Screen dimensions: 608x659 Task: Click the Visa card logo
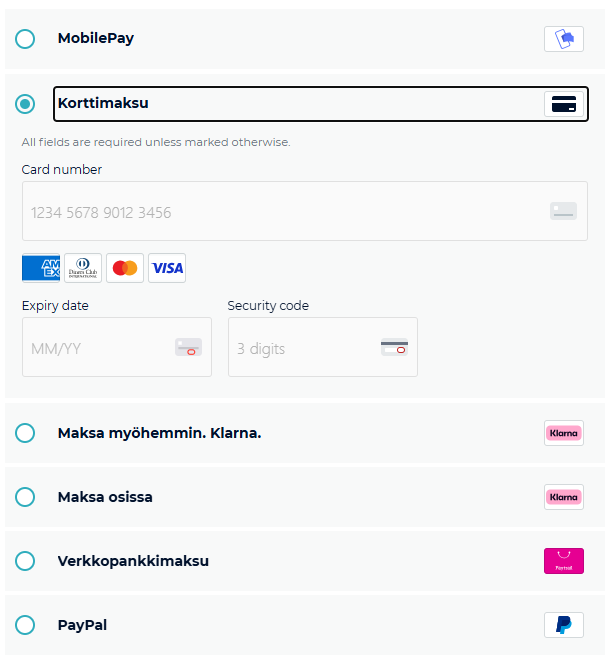(x=167, y=268)
